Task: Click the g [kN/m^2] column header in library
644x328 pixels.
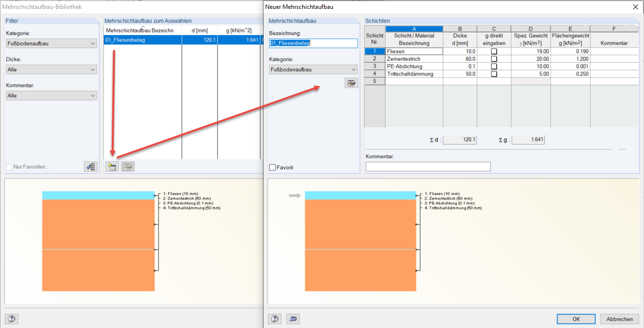Action: (x=239, y=31)
